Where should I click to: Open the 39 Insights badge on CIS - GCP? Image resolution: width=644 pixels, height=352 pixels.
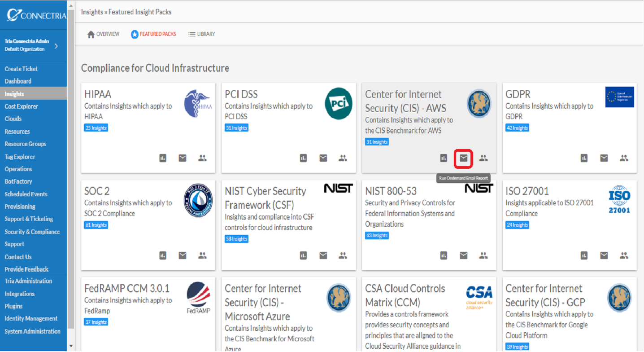tap(517, 347)
